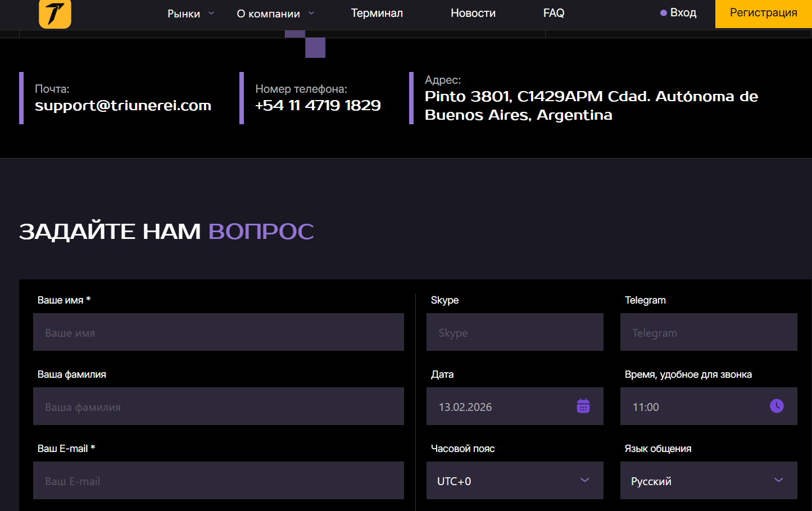
Task: Open the Часовой пояс UTC+0 dropdown
Action: click(x=515, y=481)
